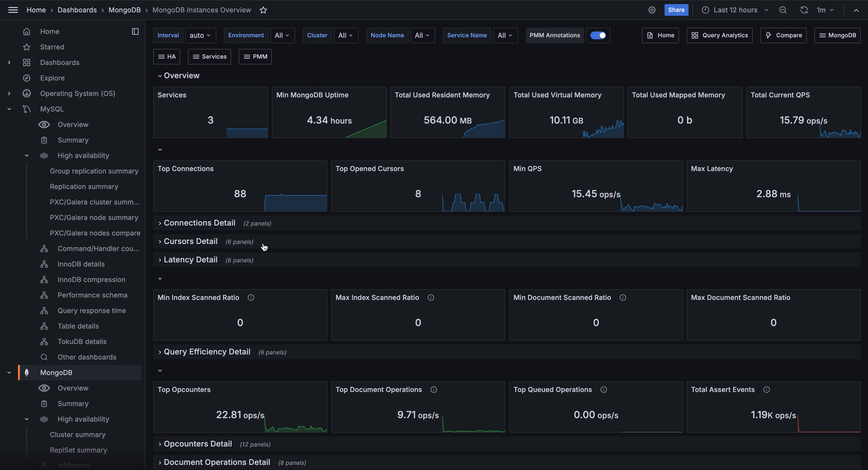Open ReplSet summary in the sidebar

78,450
